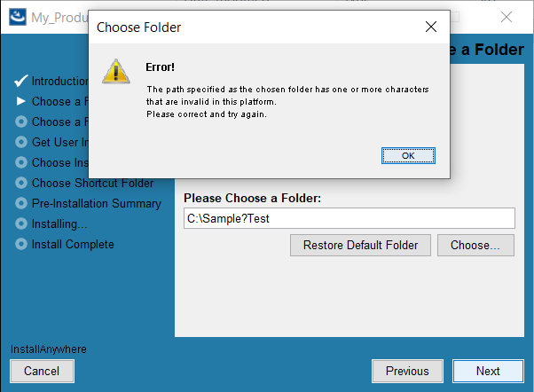Select the Pre-Installation Summary step label

97,203
